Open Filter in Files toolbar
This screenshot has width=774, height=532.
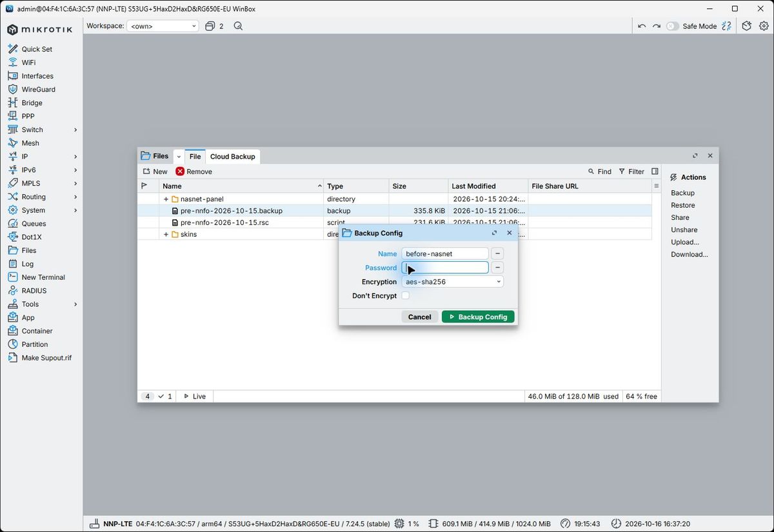631,172
